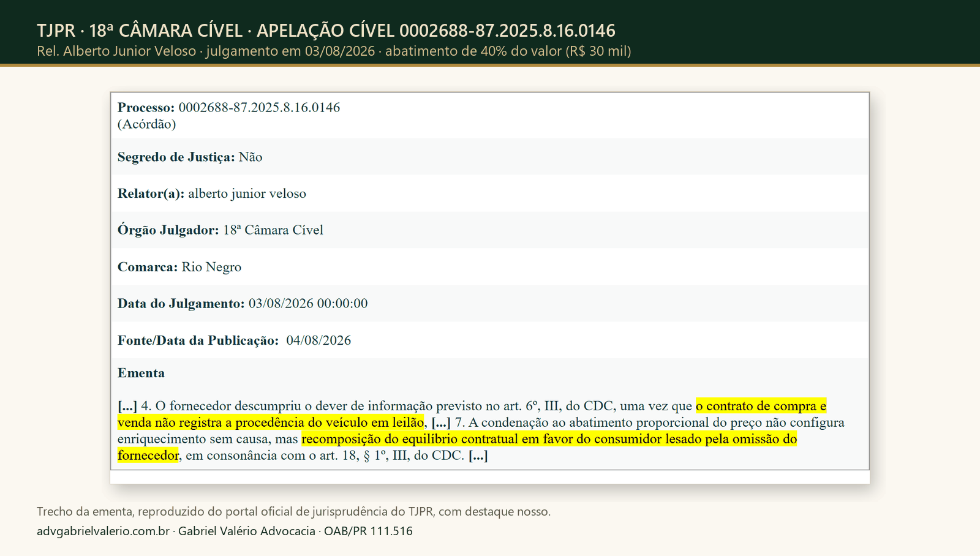Click the publication date '04/08/2026'
The width and height of the screenshot is (980, 556).
pos(318,340)
